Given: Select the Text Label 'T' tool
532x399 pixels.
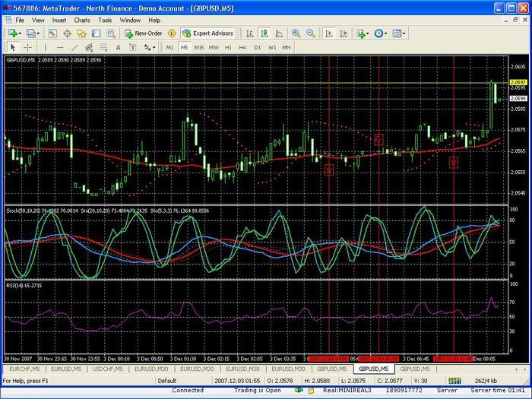Looking at the screenshot, I should (x=133, y=47).
